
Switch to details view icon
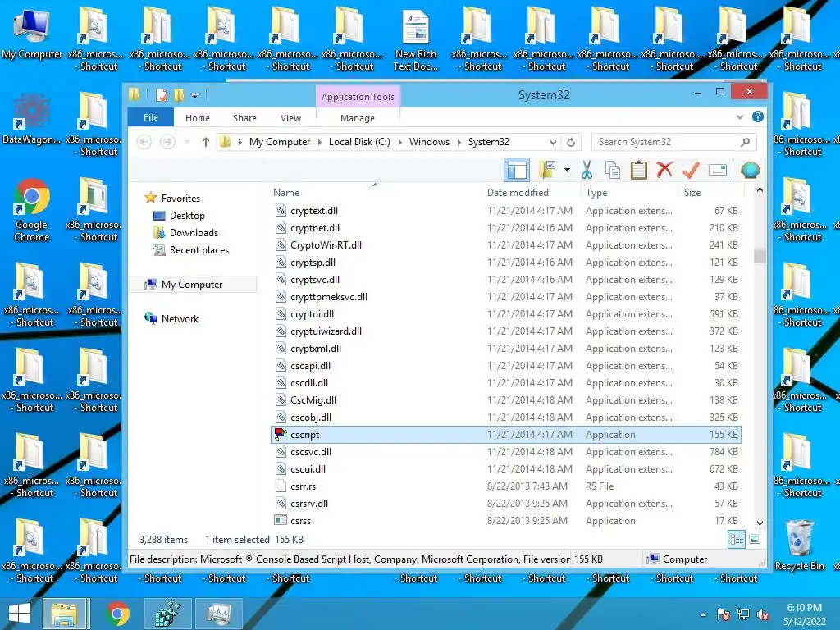point(737,540)
